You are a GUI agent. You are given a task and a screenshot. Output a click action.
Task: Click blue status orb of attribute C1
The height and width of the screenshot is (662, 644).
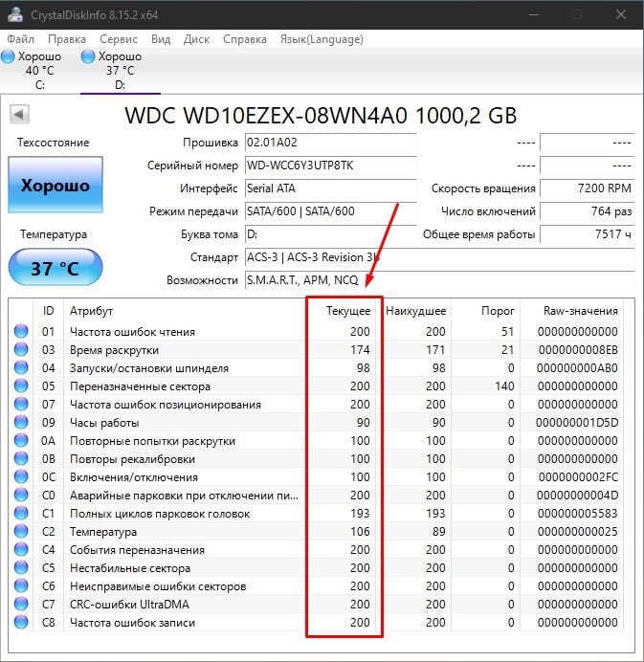(21, 513)
